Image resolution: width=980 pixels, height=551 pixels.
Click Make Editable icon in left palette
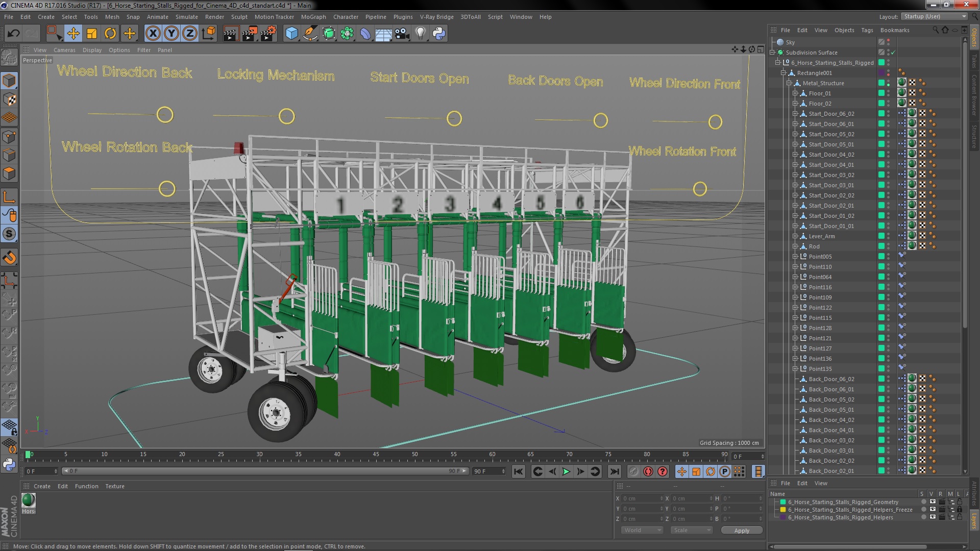pyautogui.click(x=9, y=57)
